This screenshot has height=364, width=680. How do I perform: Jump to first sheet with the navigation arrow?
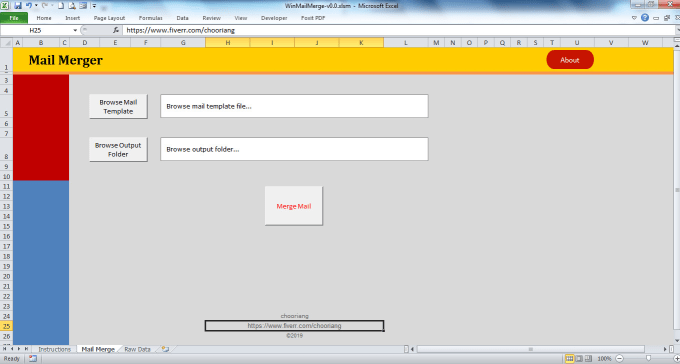5,349
